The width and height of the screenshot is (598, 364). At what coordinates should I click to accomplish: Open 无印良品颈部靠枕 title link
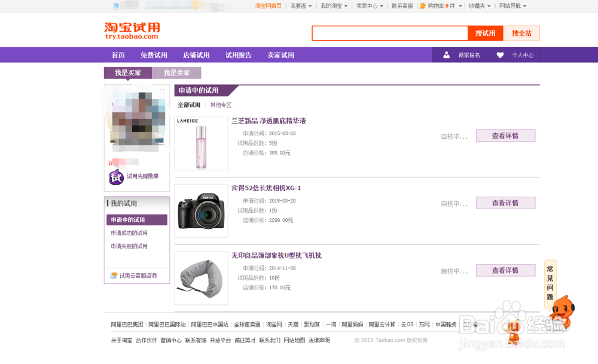click(x=276, y=255)
